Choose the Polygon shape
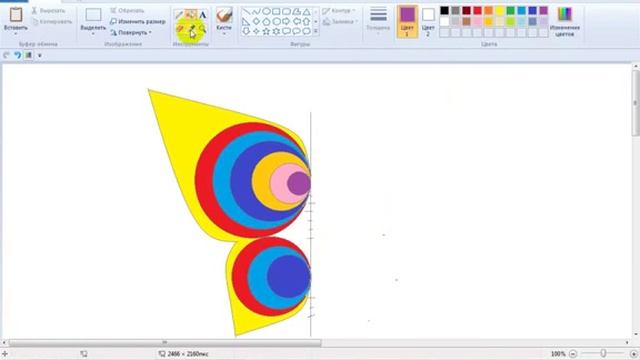The width and height of the screenshot is (640, 360). (x=296, y=11)
